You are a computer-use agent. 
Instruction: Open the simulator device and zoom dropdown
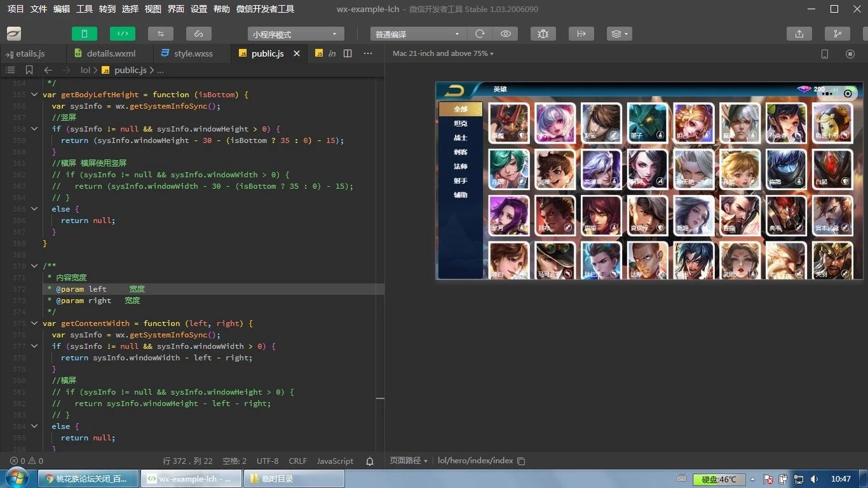(443, 53)
